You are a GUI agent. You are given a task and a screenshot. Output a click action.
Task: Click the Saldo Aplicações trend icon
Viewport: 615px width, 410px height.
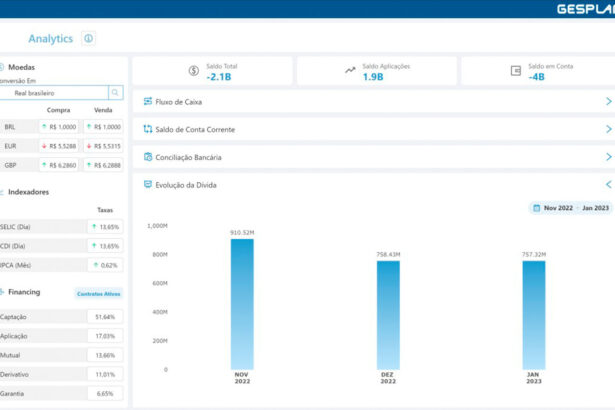pos(350,71)
